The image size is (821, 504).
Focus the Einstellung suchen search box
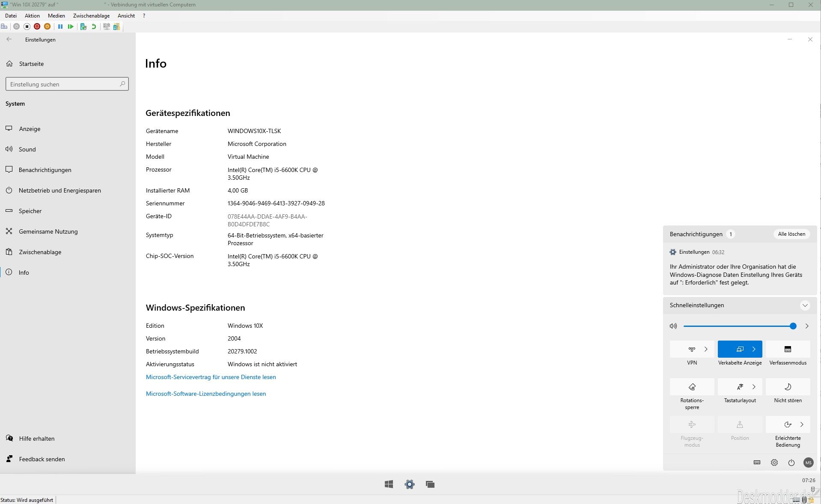(x=67, y=84)
